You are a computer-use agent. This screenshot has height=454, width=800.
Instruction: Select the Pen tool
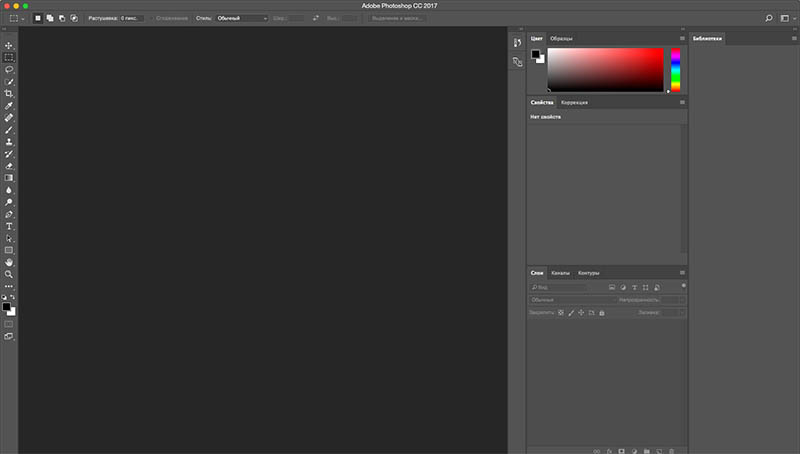[x=9, y=214]
